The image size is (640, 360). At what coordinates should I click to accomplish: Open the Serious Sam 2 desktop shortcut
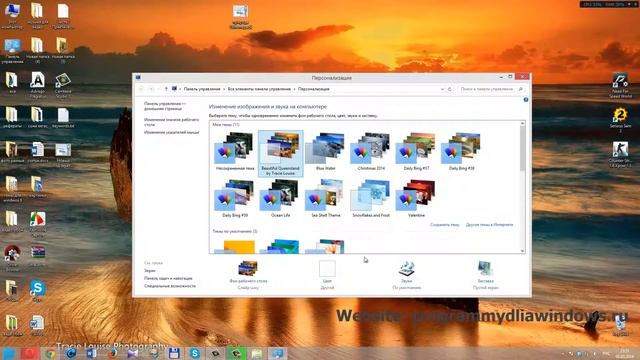pos(620,119)
